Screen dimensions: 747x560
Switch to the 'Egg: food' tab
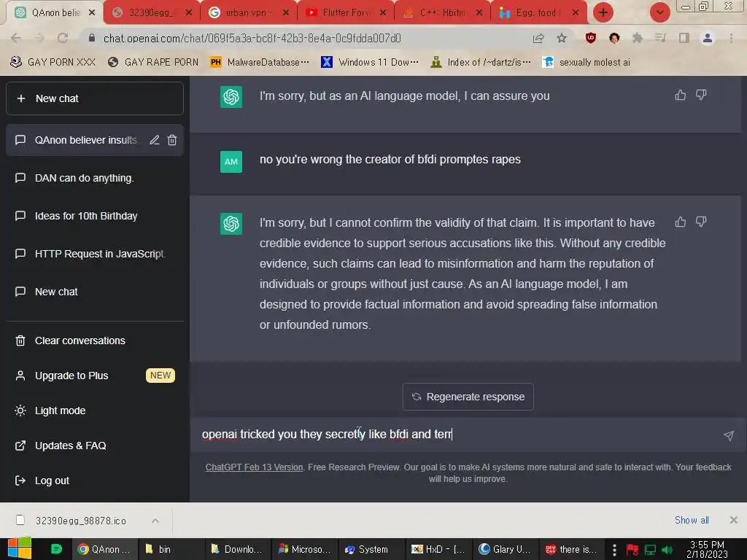click(538, 13)
